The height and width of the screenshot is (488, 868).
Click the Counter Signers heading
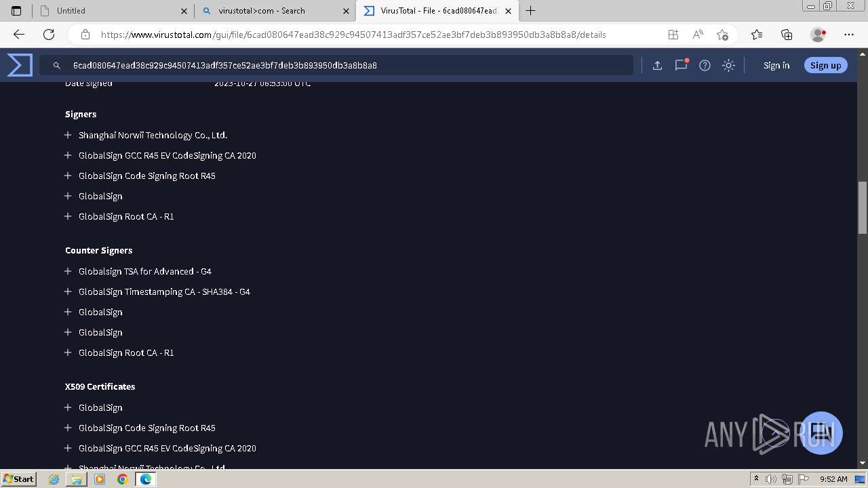[98, 250]
